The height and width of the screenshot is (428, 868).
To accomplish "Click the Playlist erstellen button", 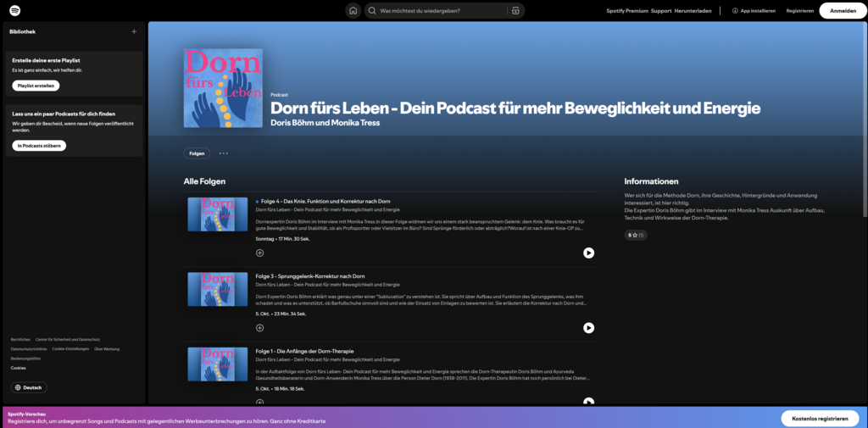I will pyautogui.click(x=36, y=86).
